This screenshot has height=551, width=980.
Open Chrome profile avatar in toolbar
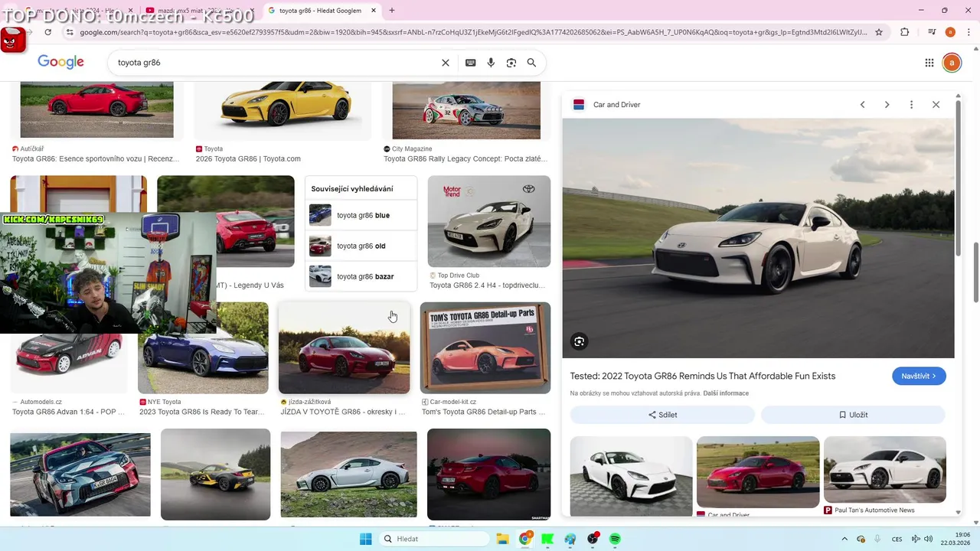coord(950,32)
